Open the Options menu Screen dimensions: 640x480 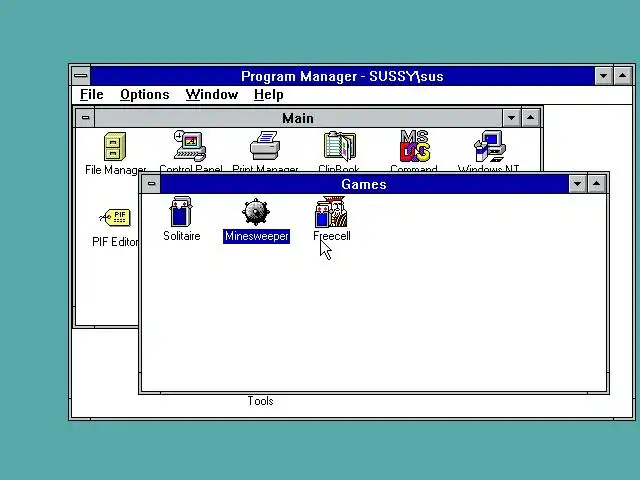point(144,95)
